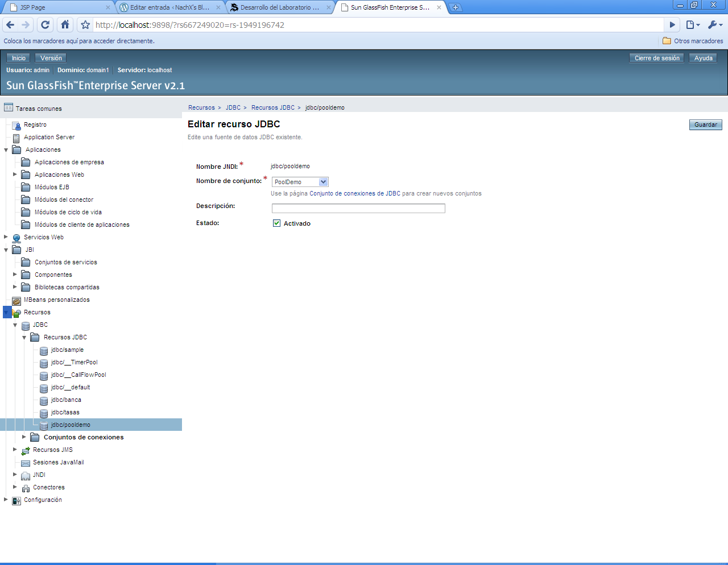This screenshot has width=728, height=565.
Task: Reload the page with the refresh icon
Action: [x=45, y=24]
